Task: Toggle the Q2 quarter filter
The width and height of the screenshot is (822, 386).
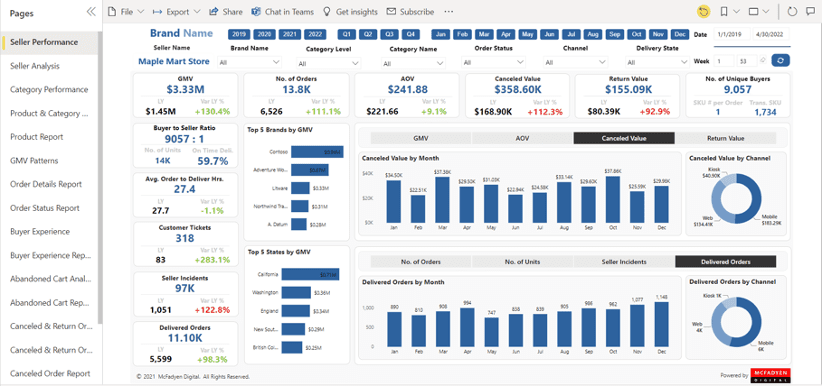Action: click(x=368, y=34)
